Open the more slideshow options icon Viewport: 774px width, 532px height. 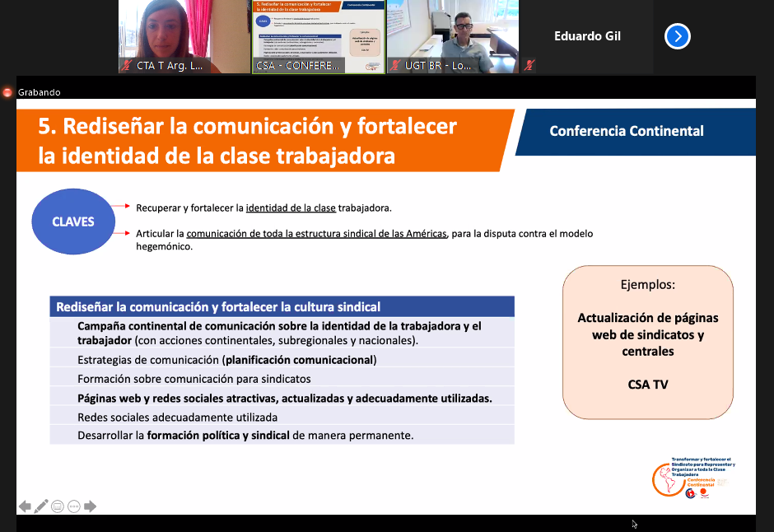[x=74, y=506]
